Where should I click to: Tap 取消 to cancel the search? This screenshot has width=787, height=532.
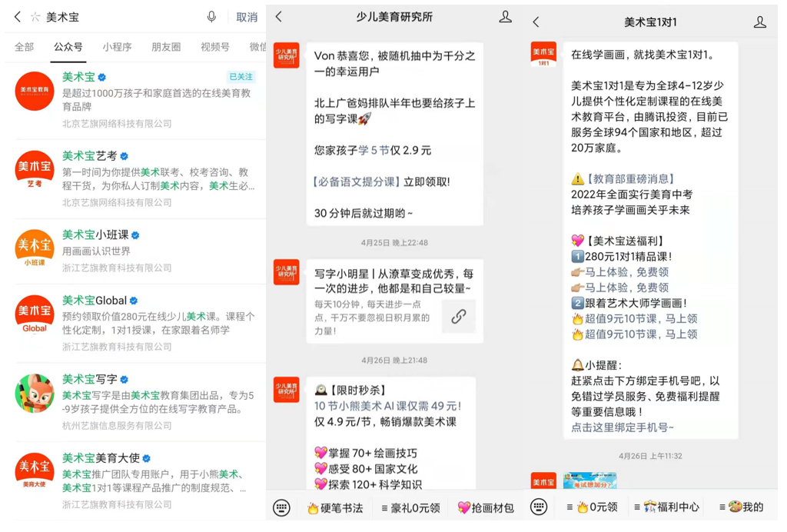[246, 17]
